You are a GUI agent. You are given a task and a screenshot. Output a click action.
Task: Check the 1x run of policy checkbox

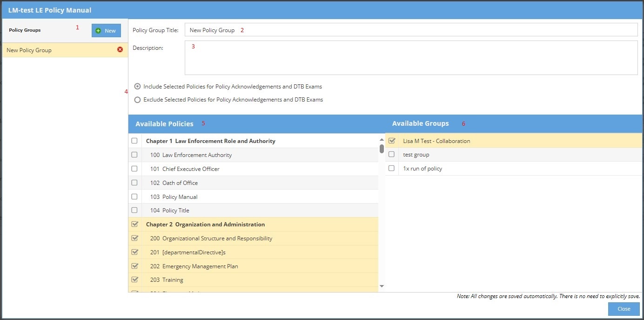pos(391,168)
